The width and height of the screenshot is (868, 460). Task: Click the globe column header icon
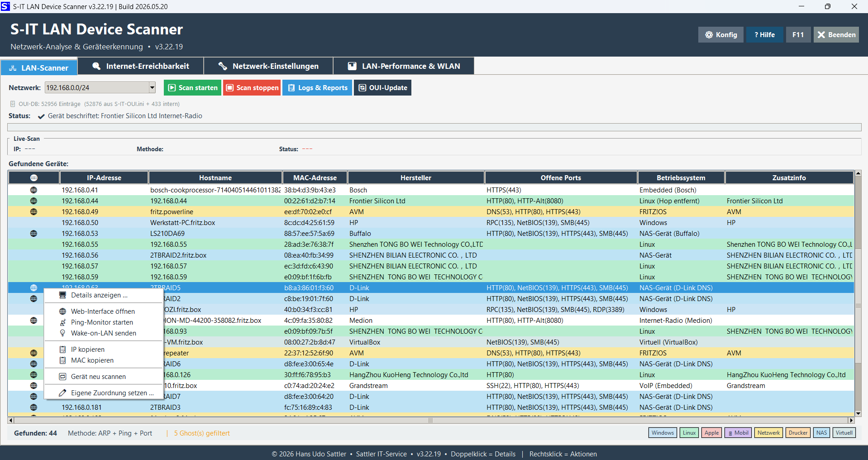click(34, 178)
